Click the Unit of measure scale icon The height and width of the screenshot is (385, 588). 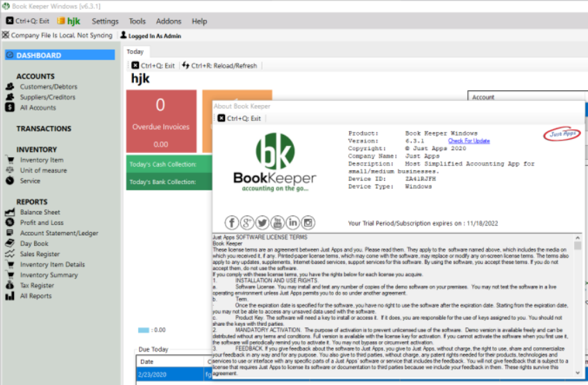point(10,170)
